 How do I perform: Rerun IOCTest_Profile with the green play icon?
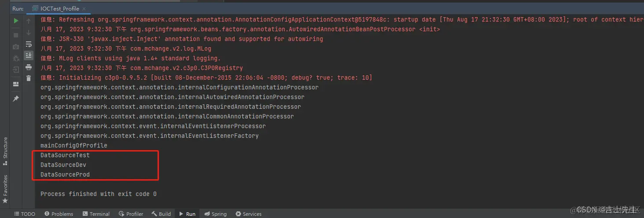(16, 21)
